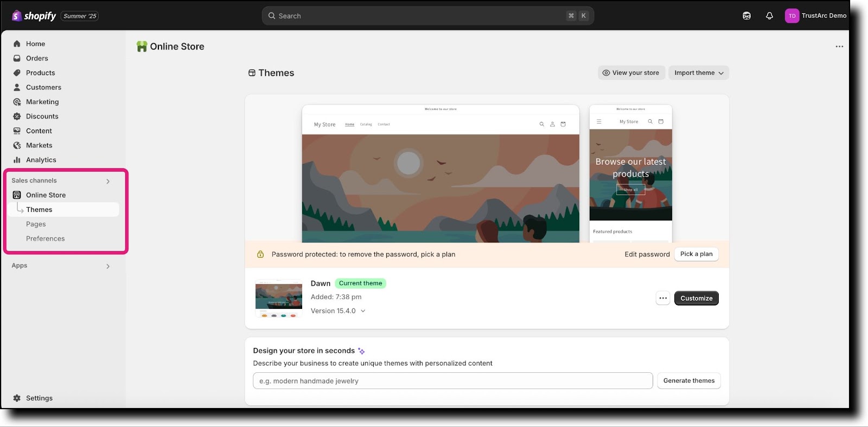Click Pick a plan button
868x427 pixels.
point(697,254)
